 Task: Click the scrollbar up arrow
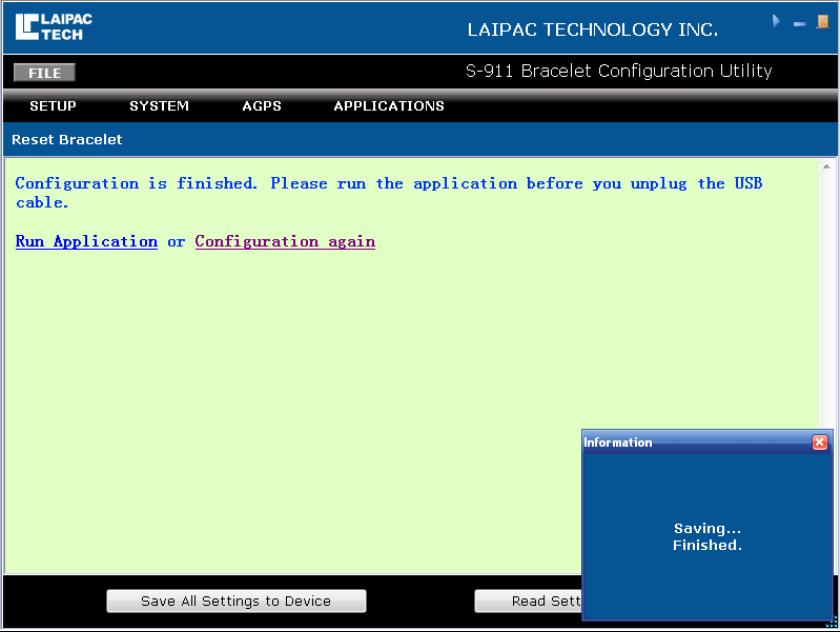click(x=826, y=167)
